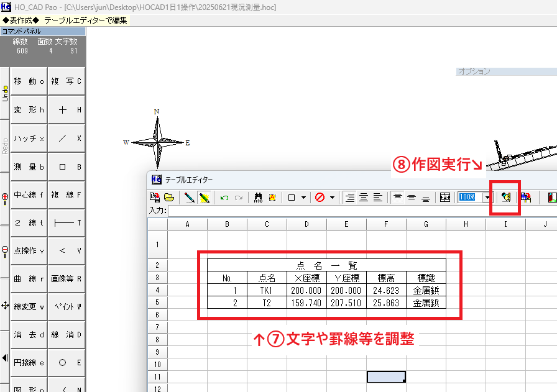Viewport: 557px width, 392px height.
Task: Align cell text to vertical middle
Action: click(412, 198)
